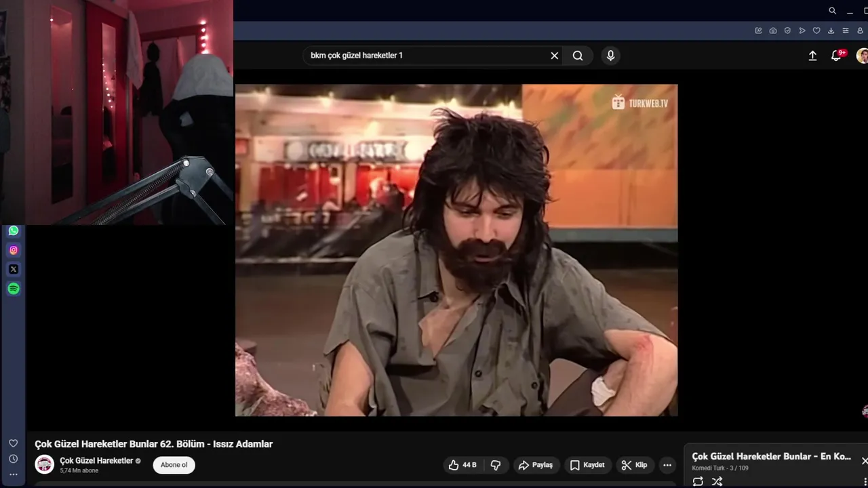Toggle playlist loop
Viewport: 868px width, 488px height.
pyautogui.click(x=698, y=481)
